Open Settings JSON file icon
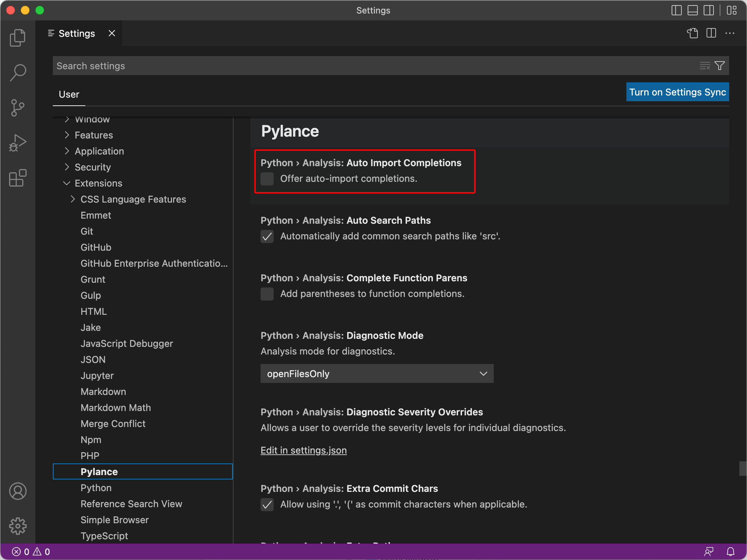Screen dimensions: 747x560 692,33
